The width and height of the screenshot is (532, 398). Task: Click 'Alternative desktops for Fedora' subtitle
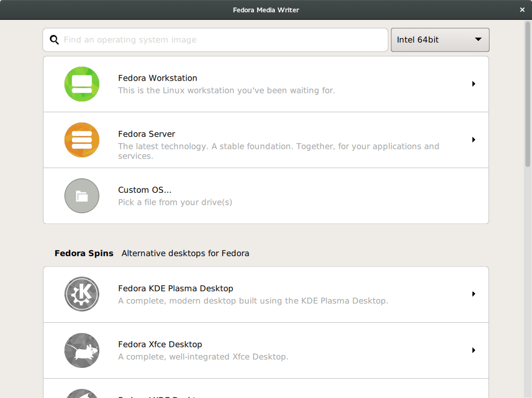185,254
